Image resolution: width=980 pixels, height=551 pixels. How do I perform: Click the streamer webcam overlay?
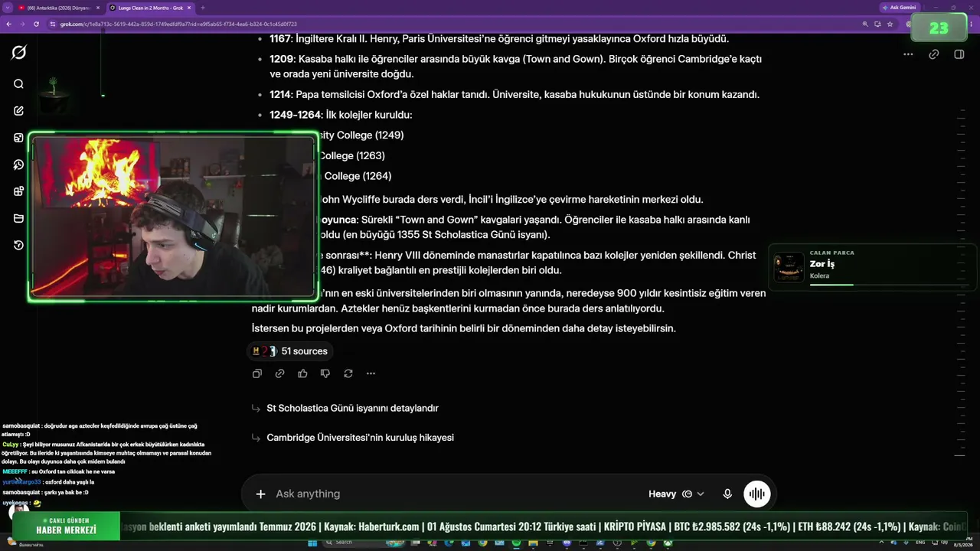point(173,217)
